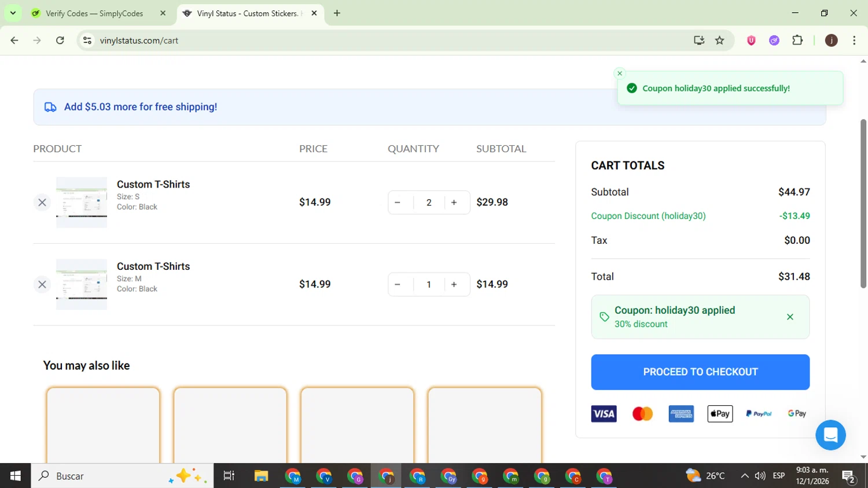Open the Windows Start menu
Viewport: 868px width, 488px height.
click(16, 476)
